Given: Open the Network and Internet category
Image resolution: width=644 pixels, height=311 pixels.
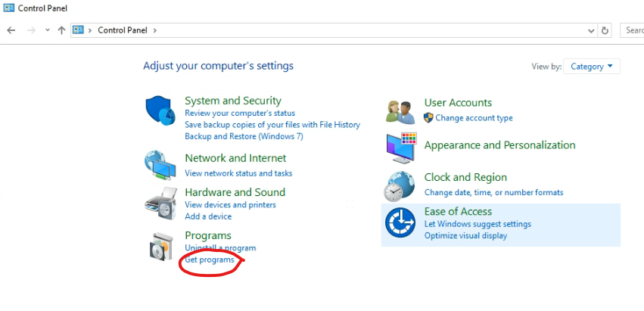Looking at the screenshot, I should 235,158.
